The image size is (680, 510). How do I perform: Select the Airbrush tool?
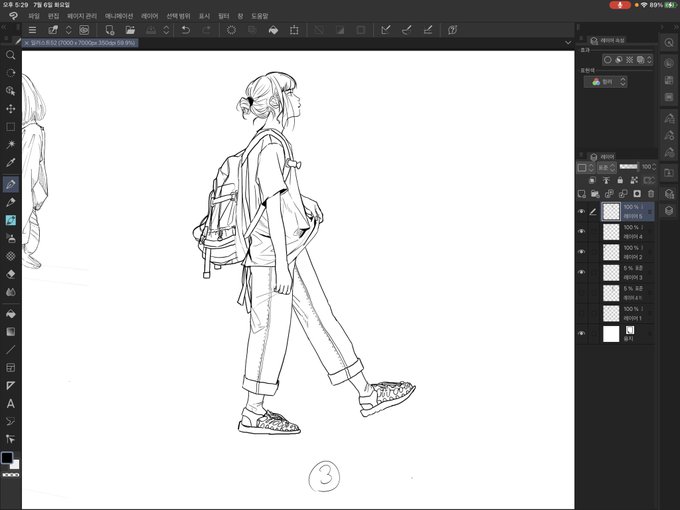[x=10, y=238]
